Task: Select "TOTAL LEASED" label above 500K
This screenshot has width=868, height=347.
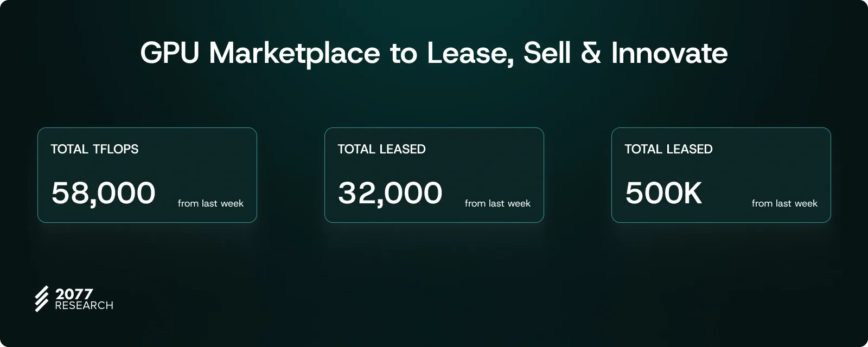Action: click(x=668, y=149)
